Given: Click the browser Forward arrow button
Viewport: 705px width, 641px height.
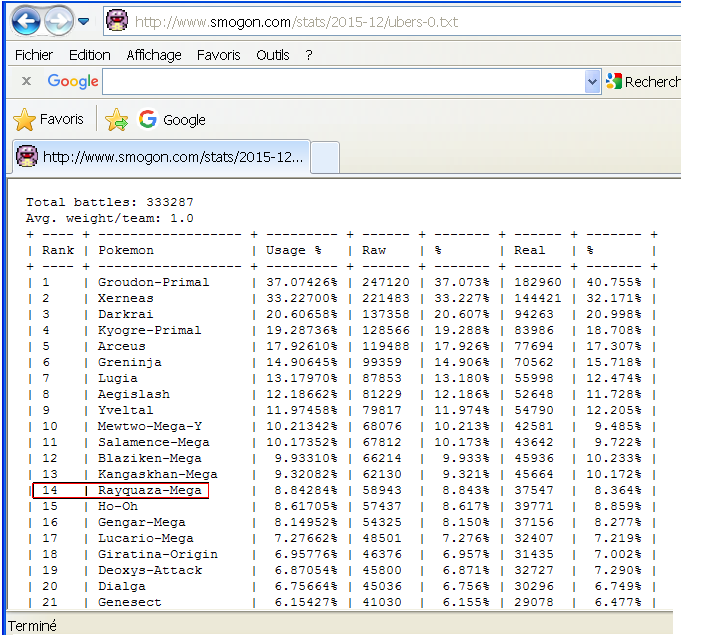Looking at the screenshot, I should tap(59, 20).
